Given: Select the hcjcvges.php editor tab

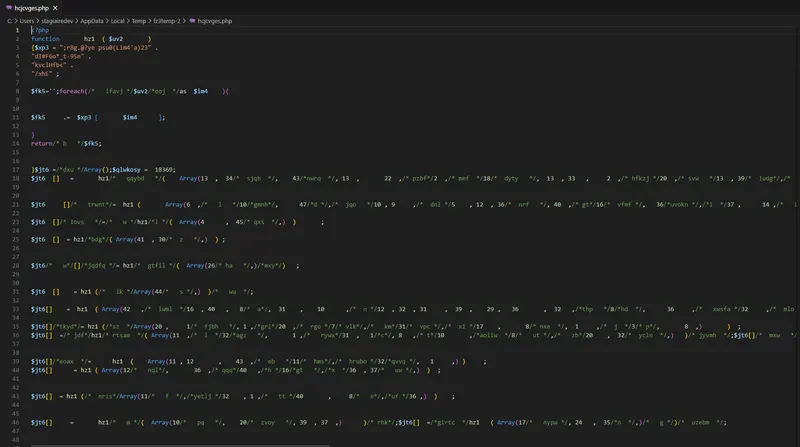Looking at the screenshot, I should tap(31, 8).
